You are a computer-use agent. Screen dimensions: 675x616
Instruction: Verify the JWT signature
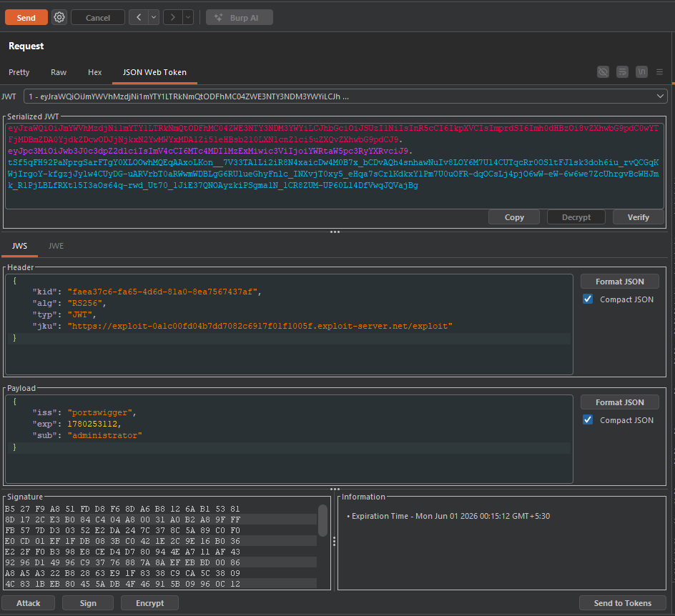click(x=638, y=217)
